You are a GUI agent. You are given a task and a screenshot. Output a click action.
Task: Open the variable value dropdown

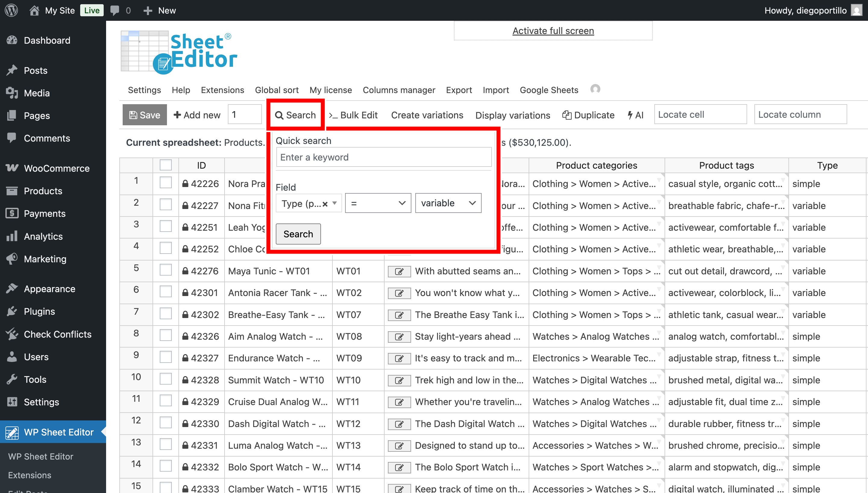point(448,203)
